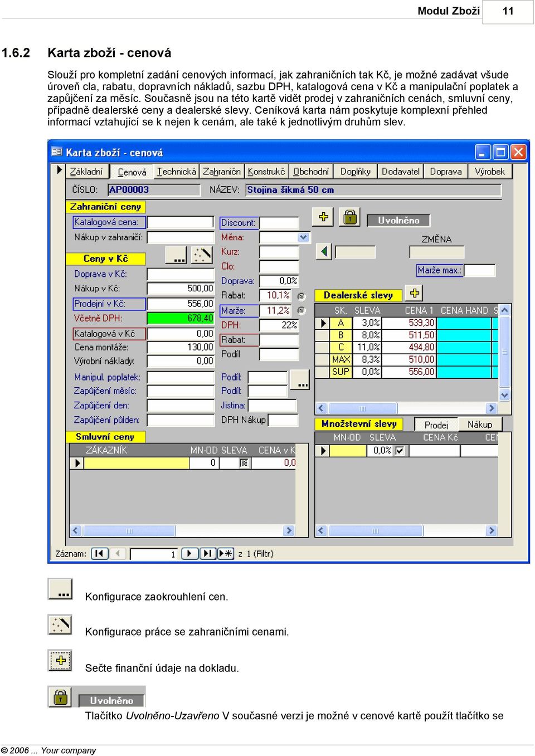
Task: Click the form icon in the window title bar
Action: [57, 152]
